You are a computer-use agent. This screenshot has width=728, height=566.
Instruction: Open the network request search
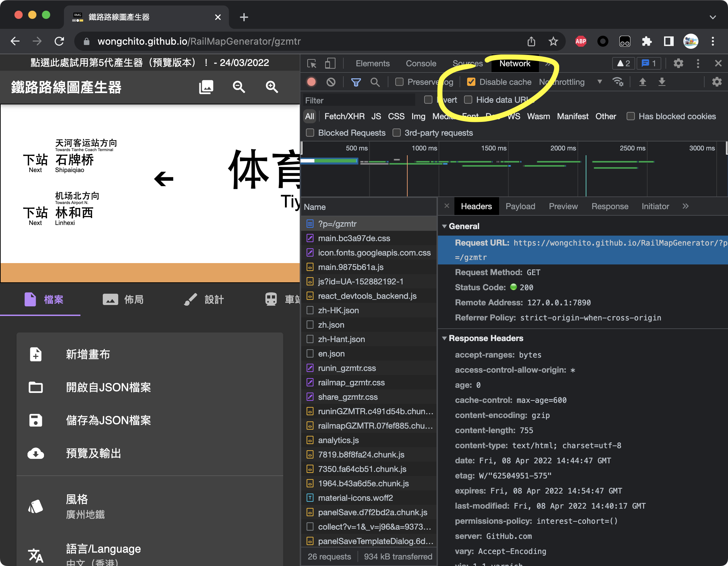[375, 82]
